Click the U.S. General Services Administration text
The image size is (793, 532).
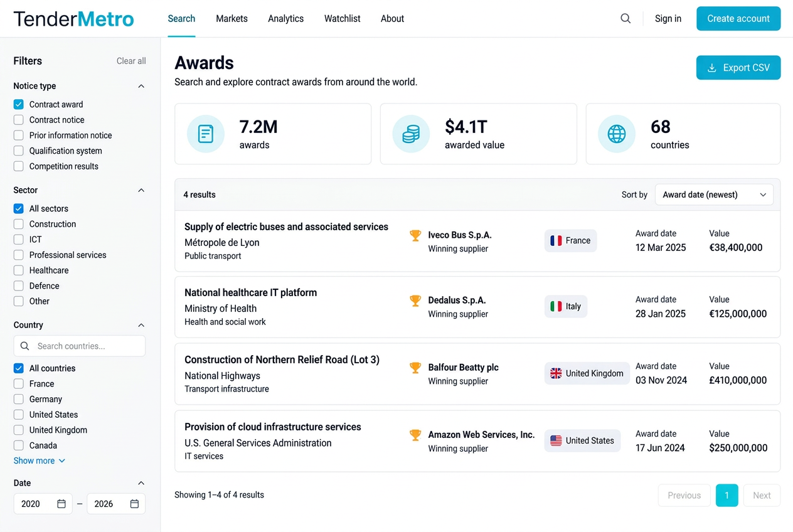coord(258,443)
